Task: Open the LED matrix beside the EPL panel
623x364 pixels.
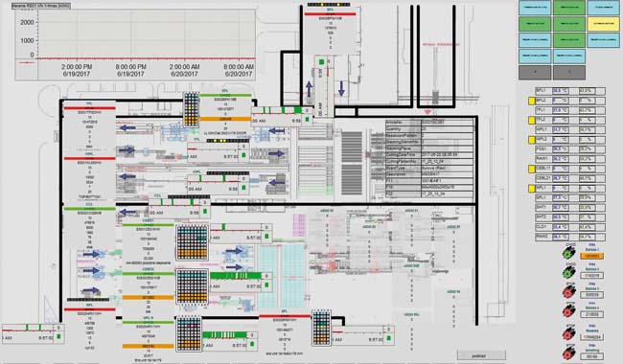Action: point(191,109)
